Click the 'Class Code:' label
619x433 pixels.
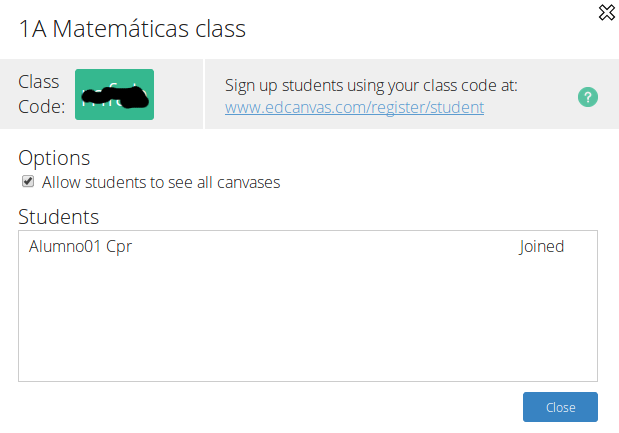pyautogui.click(x=41, y=94)
